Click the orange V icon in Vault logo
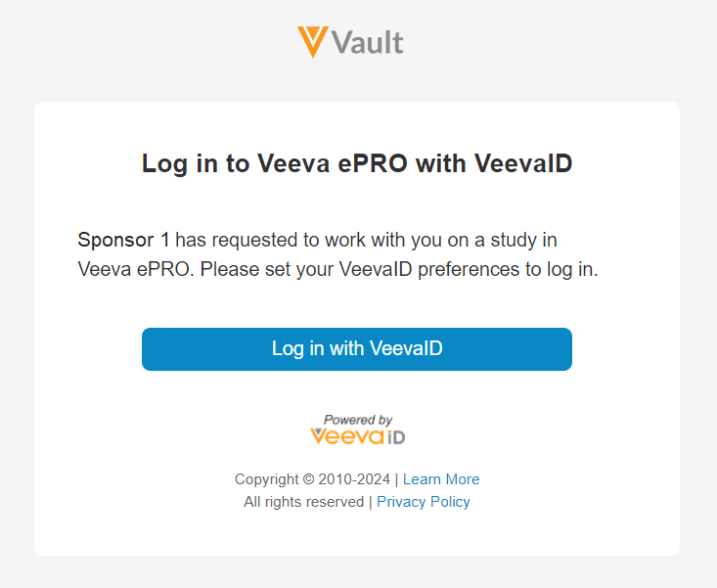This screenshot has width=717, height=588. pyautogui.click(x=312, y=42)
